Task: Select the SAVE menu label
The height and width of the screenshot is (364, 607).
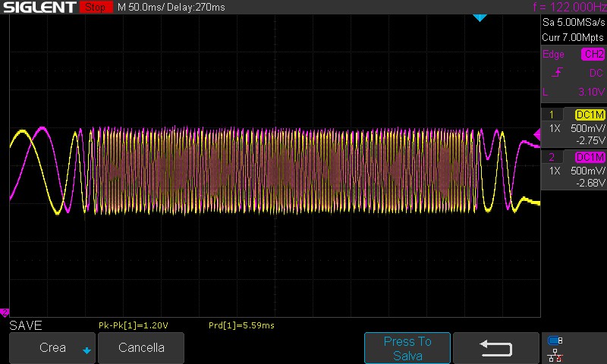Action: 25,325
